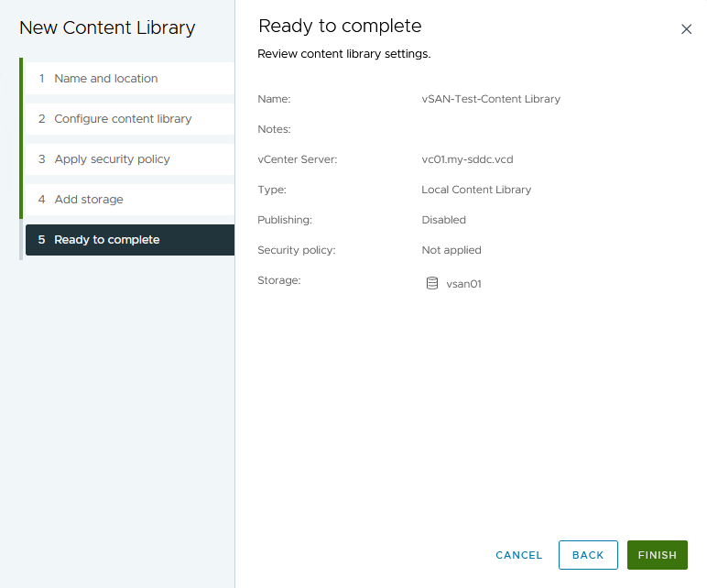Screen dimensions: 707x588
Task: Click the Ready to complete page heading
Action: [x=340, y=26]
